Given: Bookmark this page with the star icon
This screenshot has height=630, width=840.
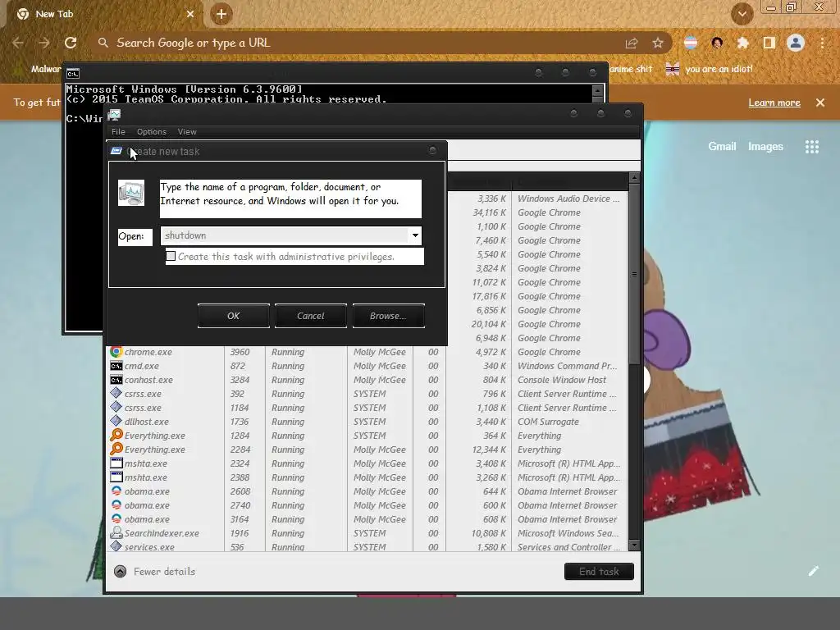Looking at the screenshot, I should tap(657, 43).
